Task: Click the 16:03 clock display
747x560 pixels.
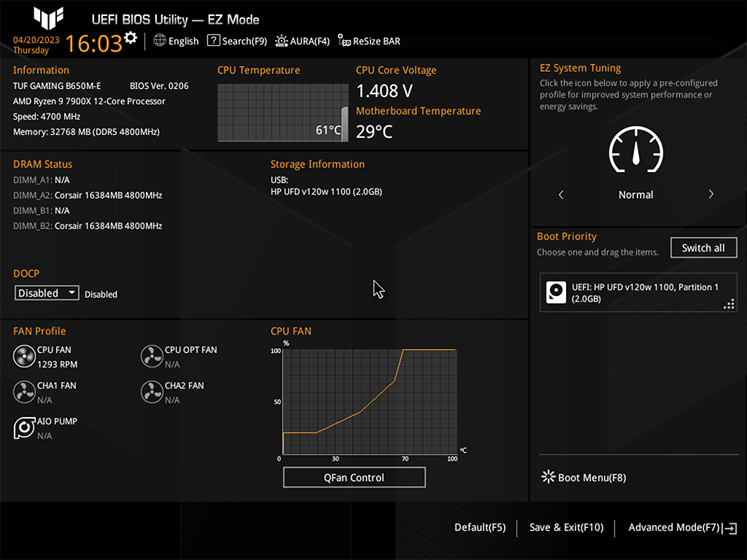Action: (94, 43)
